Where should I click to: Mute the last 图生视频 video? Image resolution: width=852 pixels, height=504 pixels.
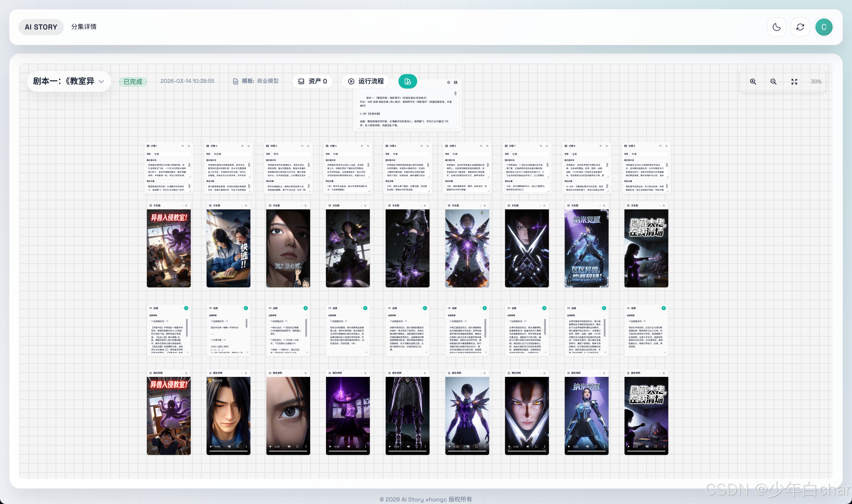point(647,447)
